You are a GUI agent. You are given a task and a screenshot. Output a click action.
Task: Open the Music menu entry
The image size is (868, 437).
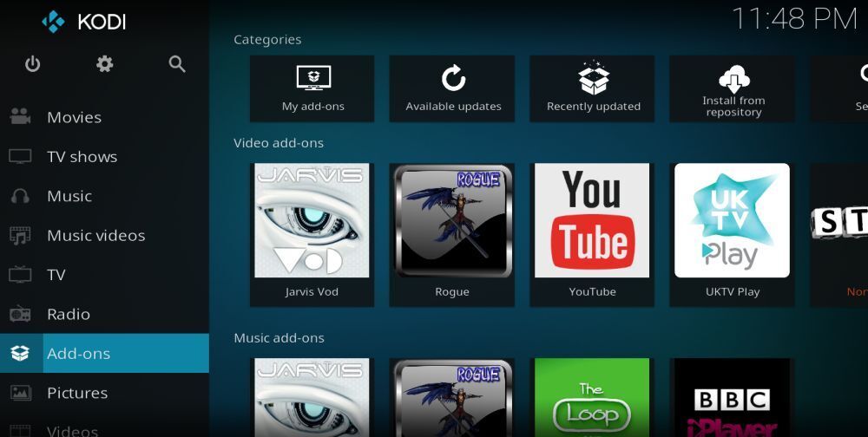[x=105, y=196]
